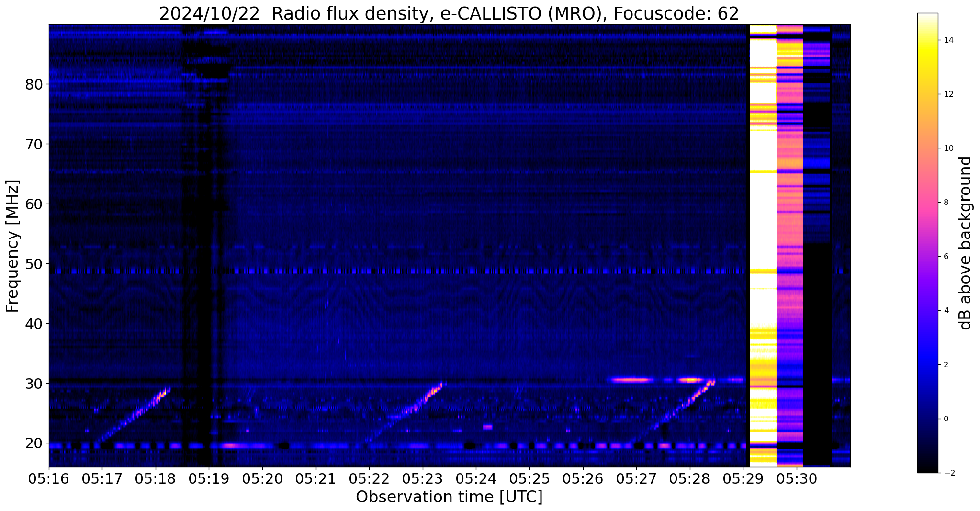Click the 05:25 time tick label
This screenshot has width=980, height=511.
point(529,479)
